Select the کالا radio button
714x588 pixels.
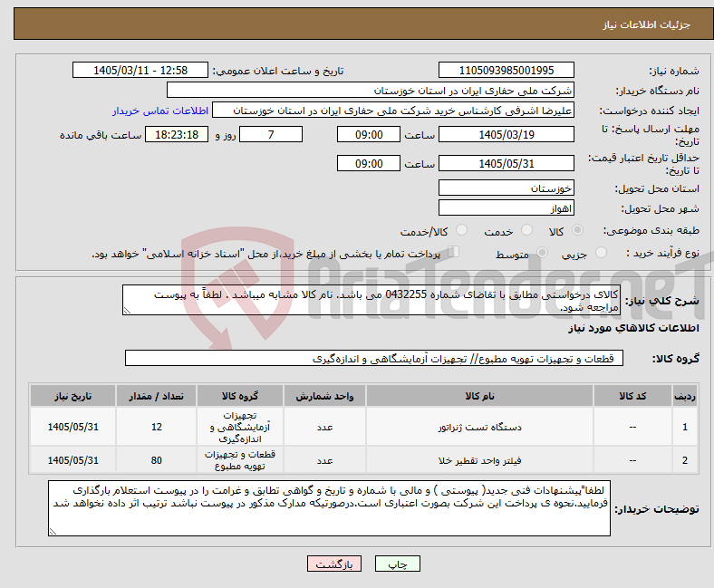click(577, 230)
